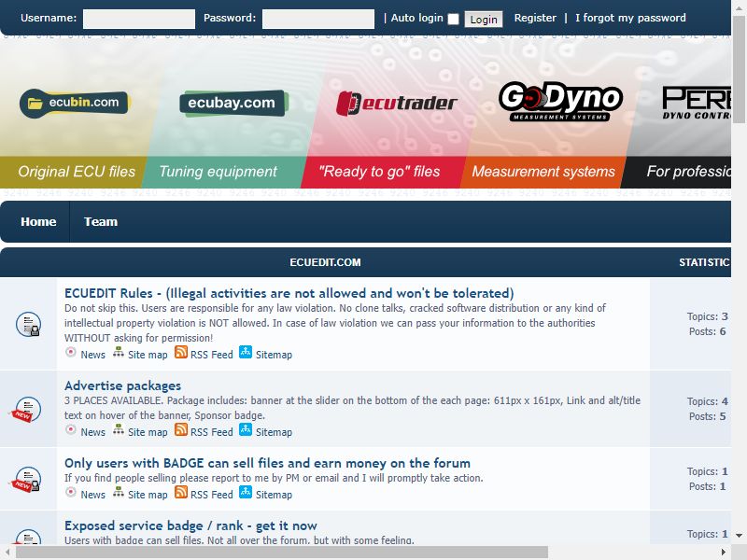Go to the Home menu item
Screen dimensions: 747x560
pos(38,222)
